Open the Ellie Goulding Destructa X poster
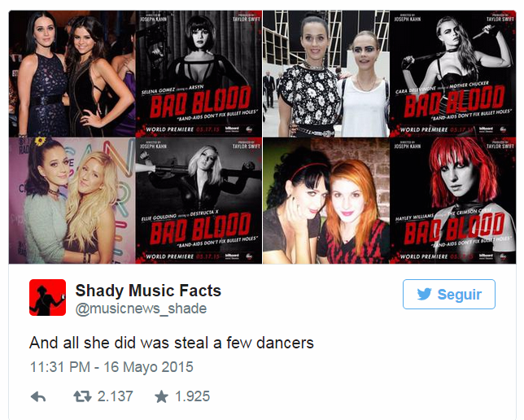 pyautogui.click(x=199, y=200)
